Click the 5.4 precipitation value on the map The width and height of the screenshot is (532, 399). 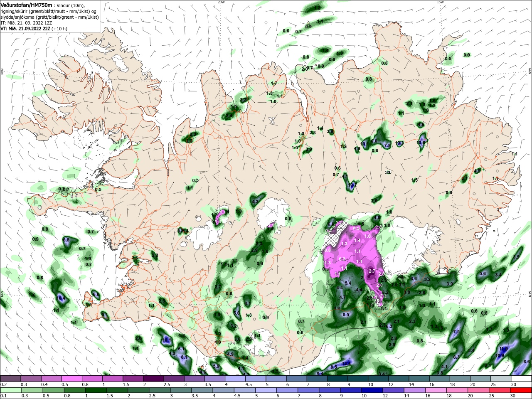(x=348, y=283)
